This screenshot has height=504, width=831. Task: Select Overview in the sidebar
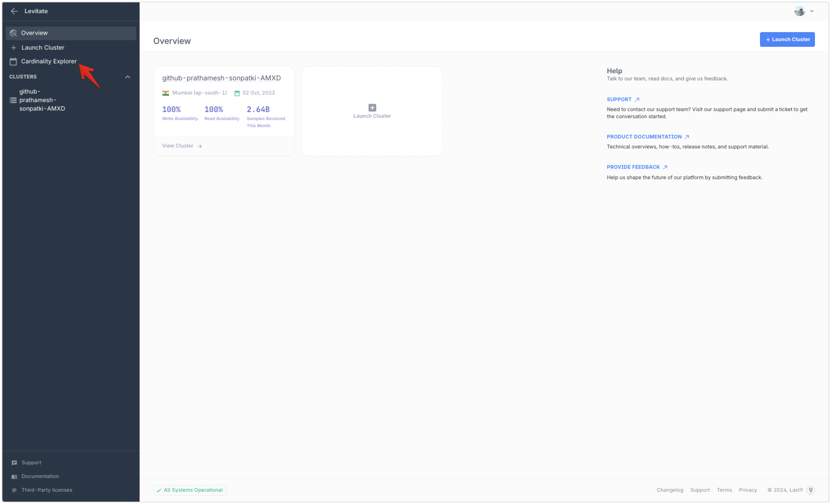click(34, 33)
